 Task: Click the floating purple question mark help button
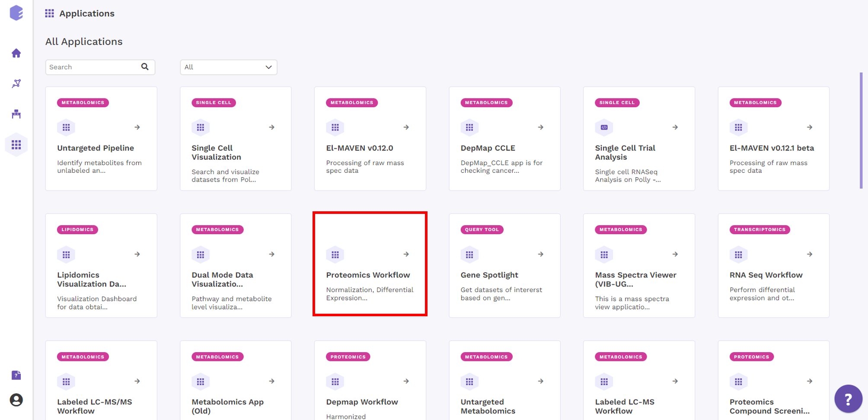pyautogui.click(x=848, y=398)
